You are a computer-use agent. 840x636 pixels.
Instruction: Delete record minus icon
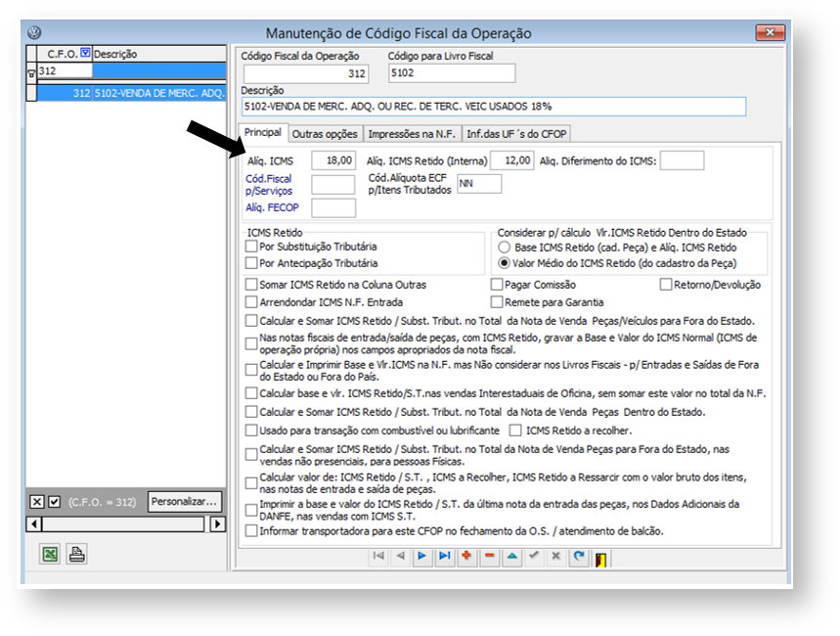[x=489, y=556]
